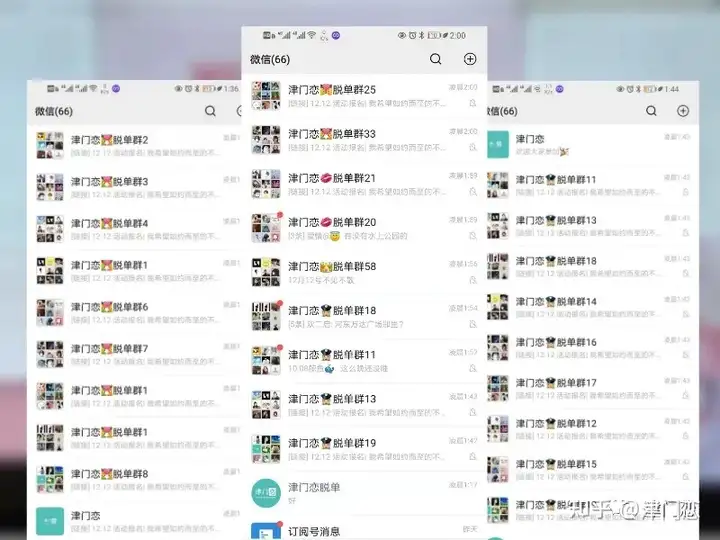
Task: Open the 脱单群21 group avatar
Action: tap(266, 184)
